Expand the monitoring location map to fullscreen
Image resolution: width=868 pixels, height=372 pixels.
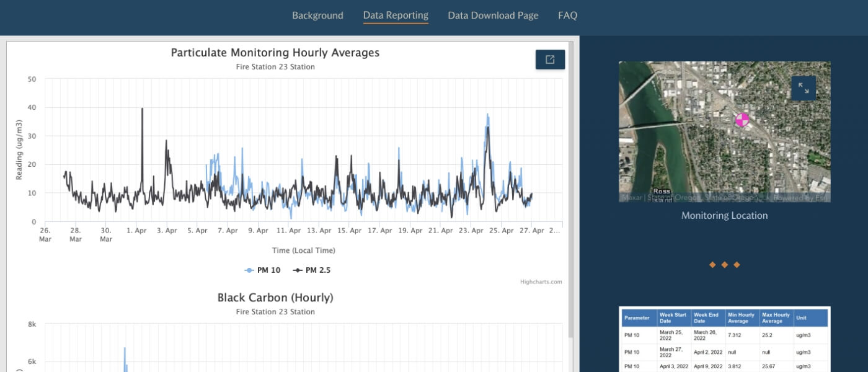[804, 88]
